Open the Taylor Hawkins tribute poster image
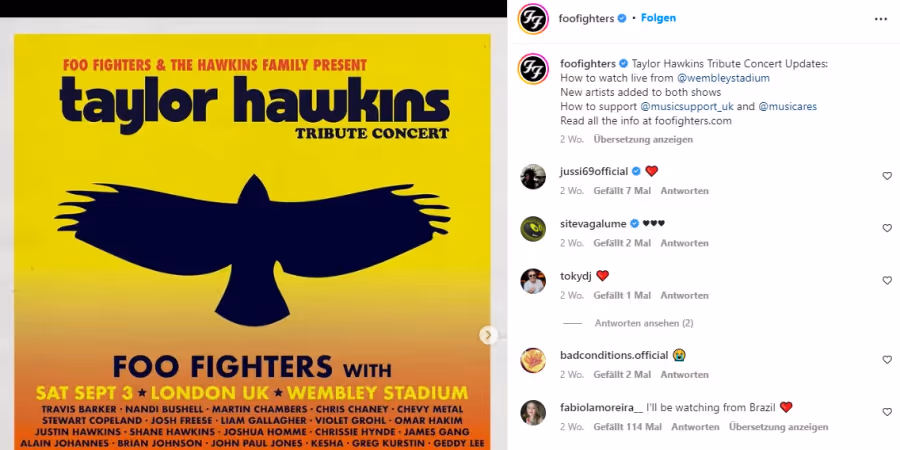This screenshot has width=900, height=450. tap(253, 241)
